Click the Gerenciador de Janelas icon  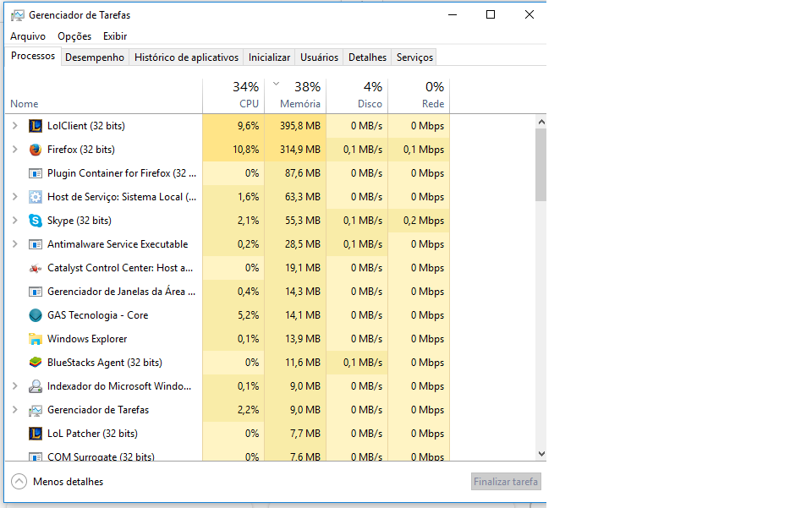[x=36, y=292]
